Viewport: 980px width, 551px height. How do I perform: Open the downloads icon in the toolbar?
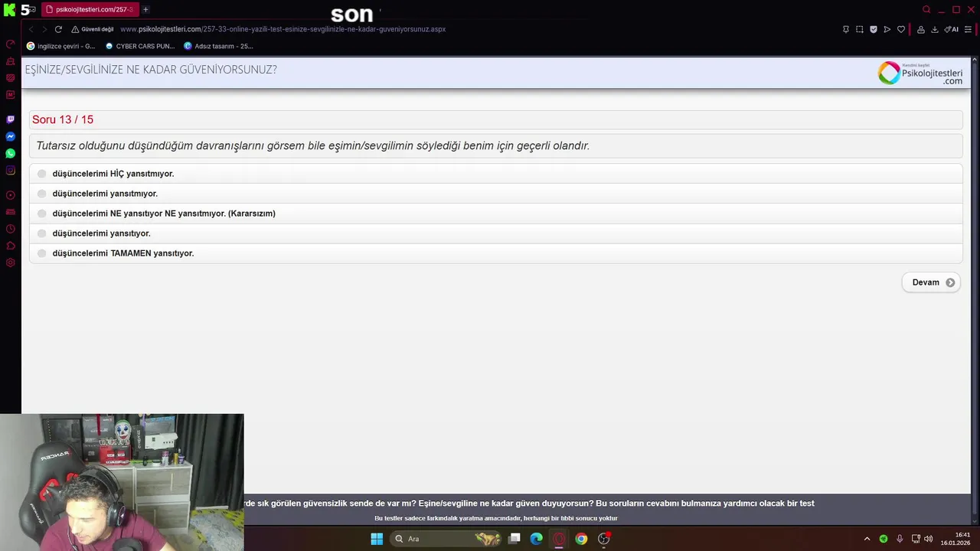935,29
